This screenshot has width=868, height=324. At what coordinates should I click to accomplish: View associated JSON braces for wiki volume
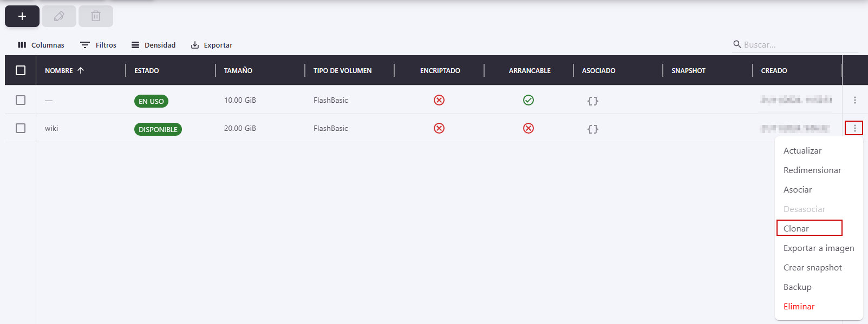(x=593, y=129)
